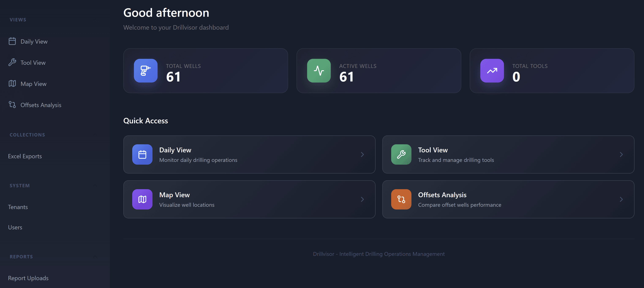Collapse the REPORTS section
This screenshot has width=644, height=288.
tap(95, 256)
